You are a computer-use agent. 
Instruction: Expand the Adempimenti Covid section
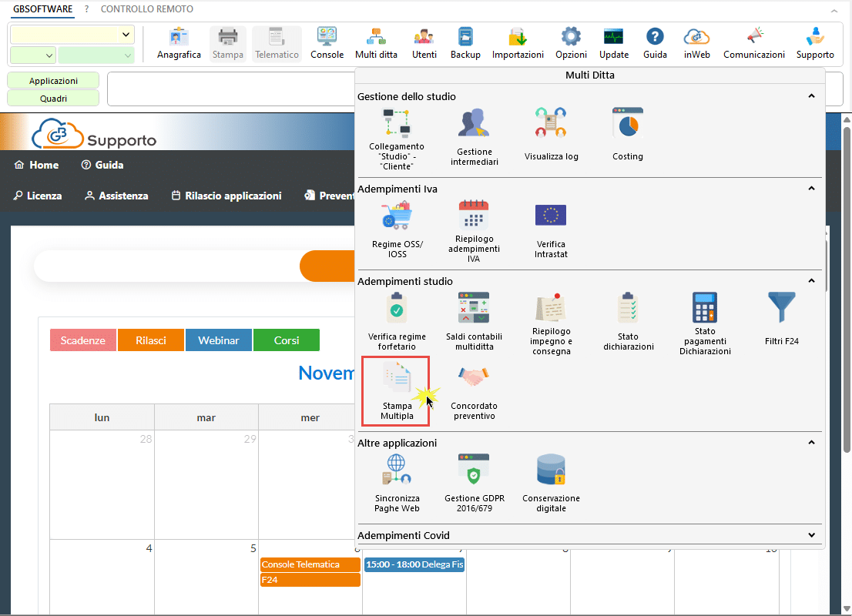pos(811,535)
